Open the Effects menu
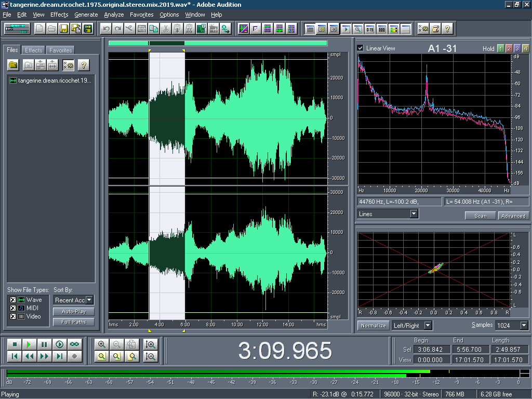Screen dimensions: 532x399 59,15
